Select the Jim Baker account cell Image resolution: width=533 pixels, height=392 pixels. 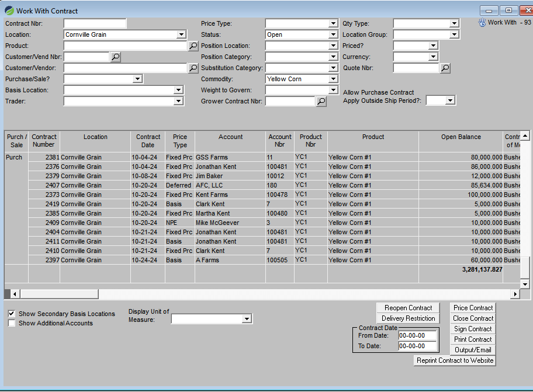pos(230,176)
